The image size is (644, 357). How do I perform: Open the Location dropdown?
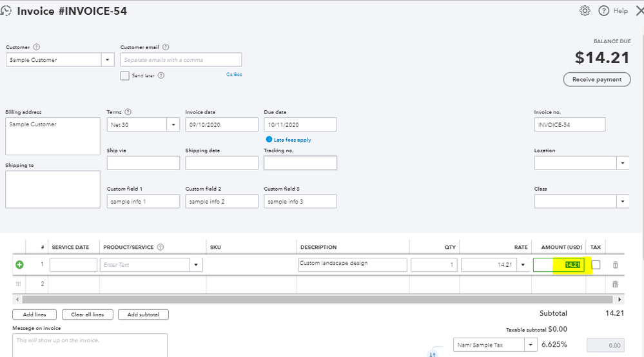point(623,163)
